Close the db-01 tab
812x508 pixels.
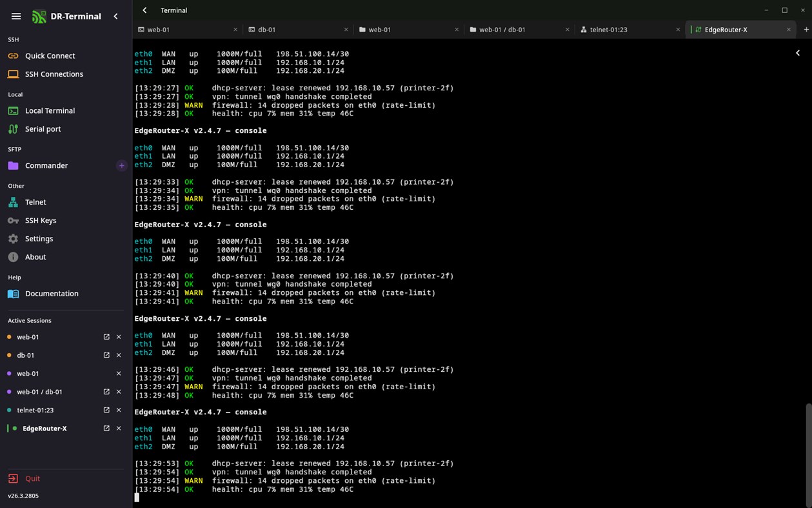[x=346, y=30]
